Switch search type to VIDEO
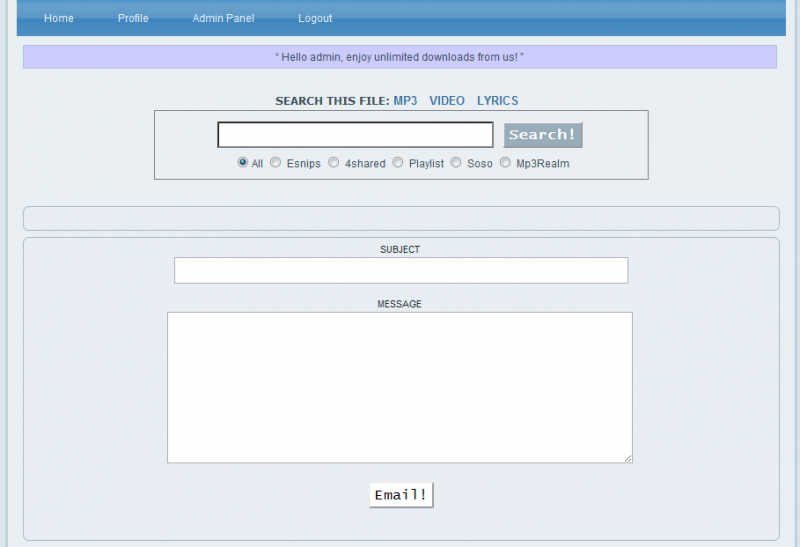800x547 pixels. pos(447,101)
